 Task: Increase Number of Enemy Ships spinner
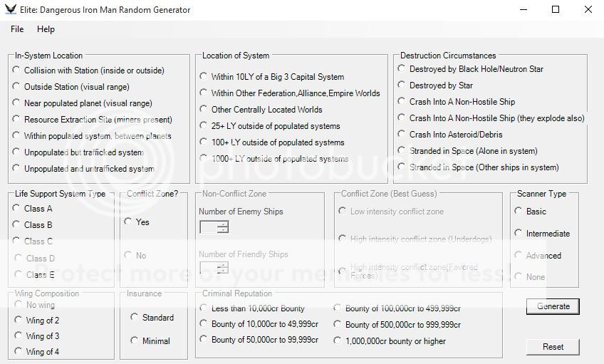[223, 224]
